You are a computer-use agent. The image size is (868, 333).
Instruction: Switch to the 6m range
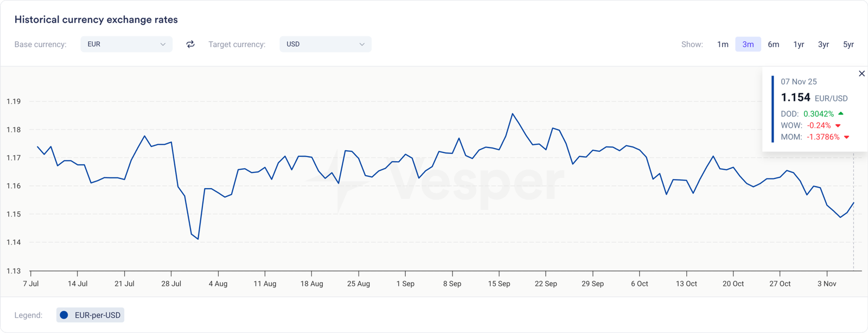point(773,44)
